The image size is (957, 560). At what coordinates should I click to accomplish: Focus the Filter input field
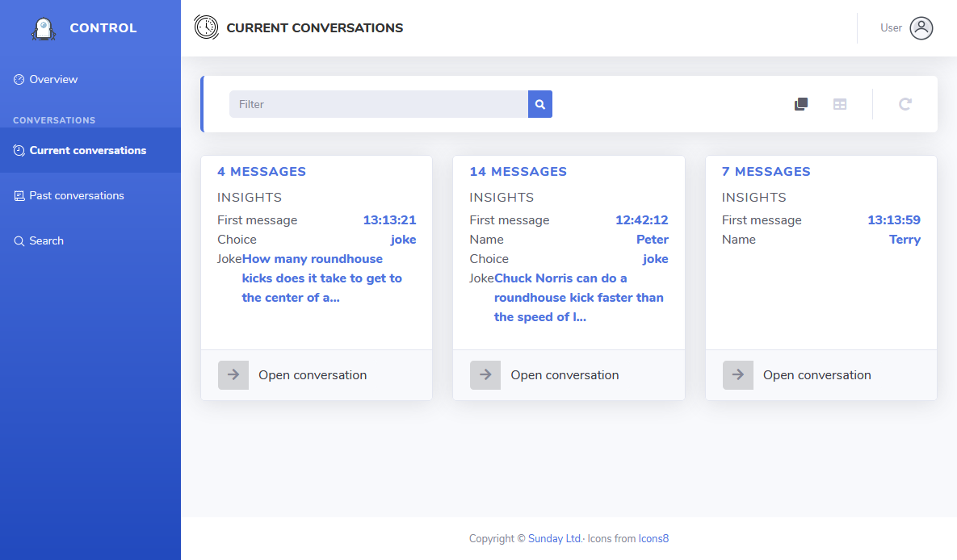coord(378,104)
